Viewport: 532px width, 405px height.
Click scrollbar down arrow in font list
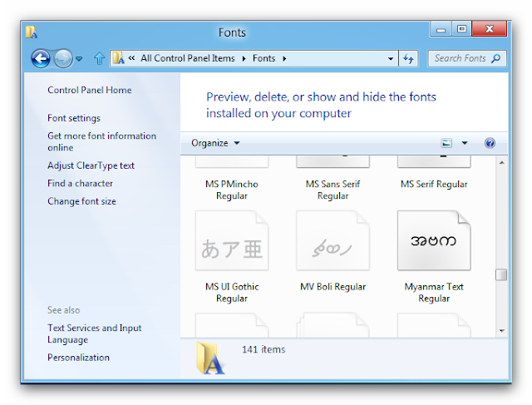(x=501, y=331)
